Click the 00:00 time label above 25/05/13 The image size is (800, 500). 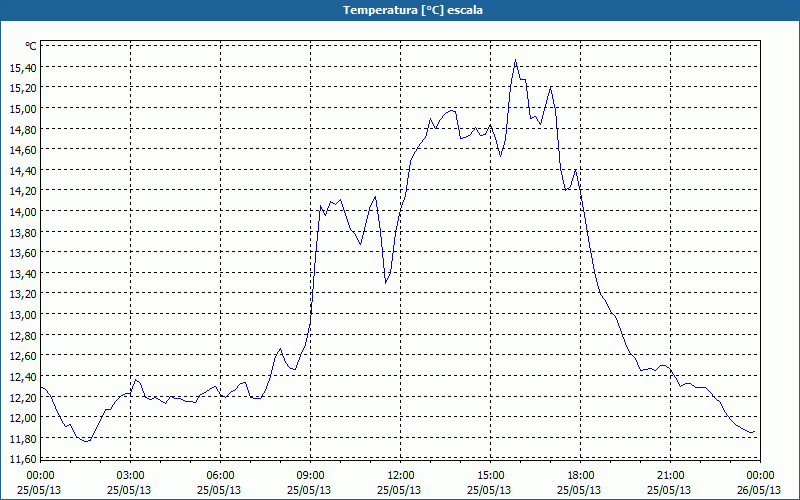point(40,476)
